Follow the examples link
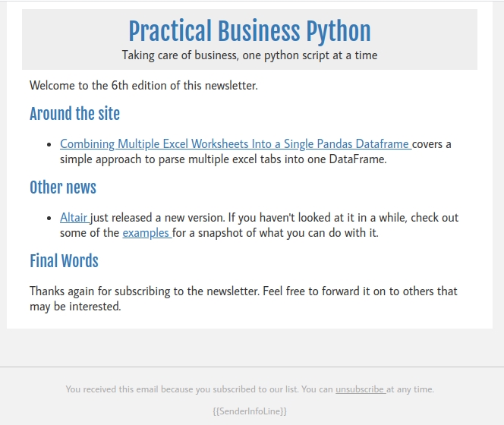Viewport: 504px width, 425px height. click(x=146, y=233)
